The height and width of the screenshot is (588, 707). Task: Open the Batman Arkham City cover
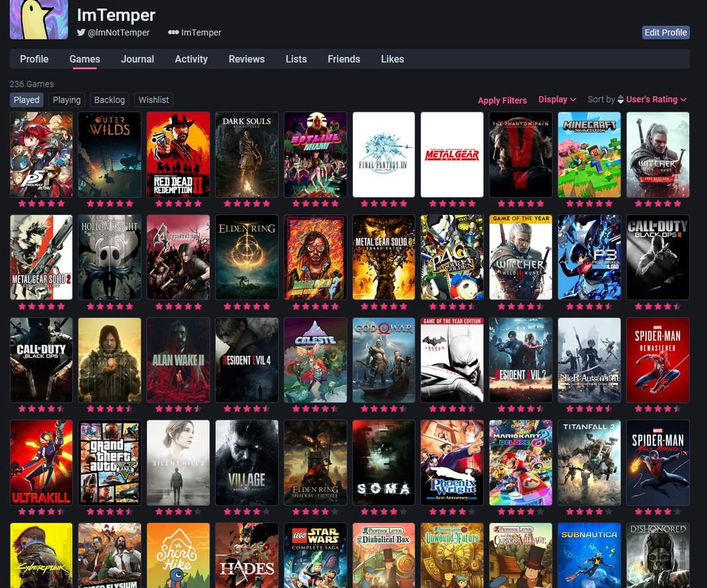452,360
